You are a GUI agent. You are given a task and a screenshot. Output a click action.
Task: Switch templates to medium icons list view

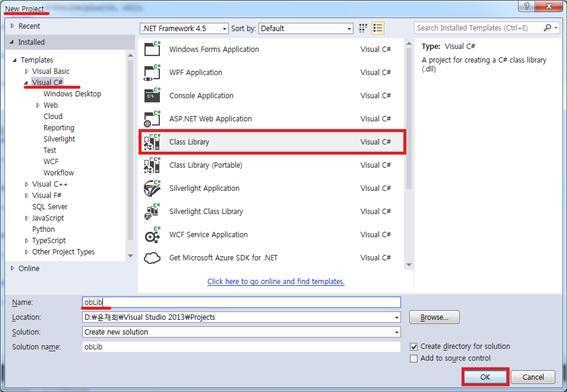(378, 28)
